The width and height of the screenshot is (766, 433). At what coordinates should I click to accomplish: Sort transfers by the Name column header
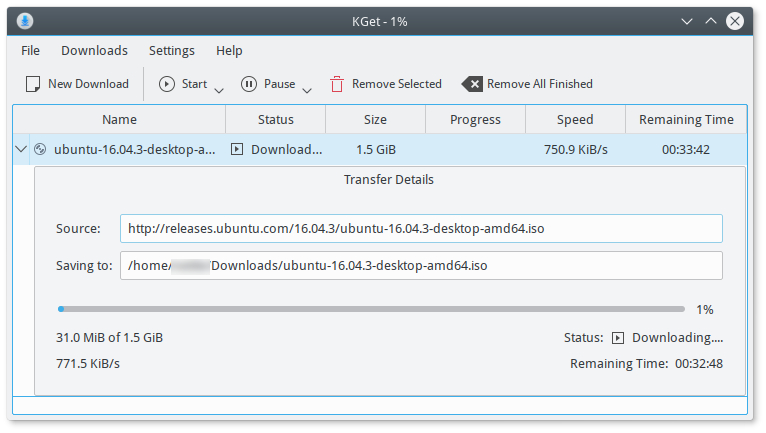click(119, 120)
